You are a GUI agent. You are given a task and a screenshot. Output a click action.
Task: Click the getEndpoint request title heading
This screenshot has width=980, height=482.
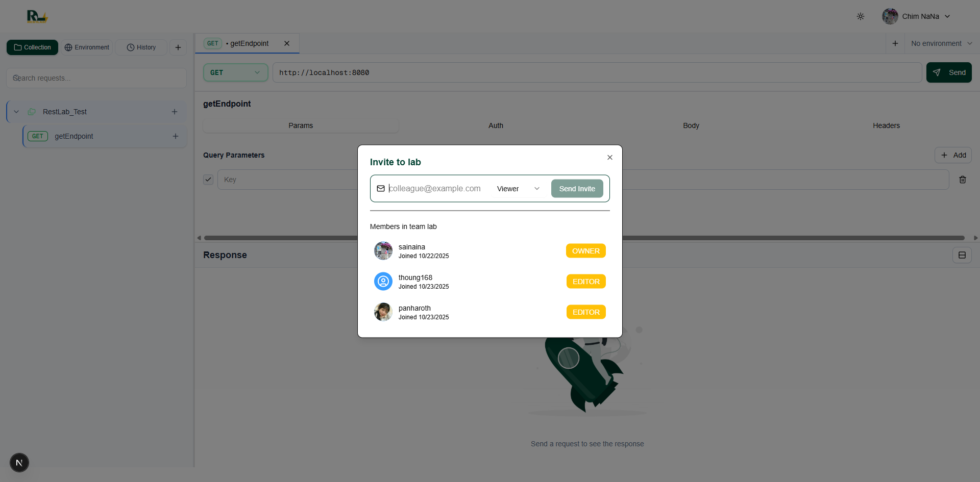[x=227, y=104]
